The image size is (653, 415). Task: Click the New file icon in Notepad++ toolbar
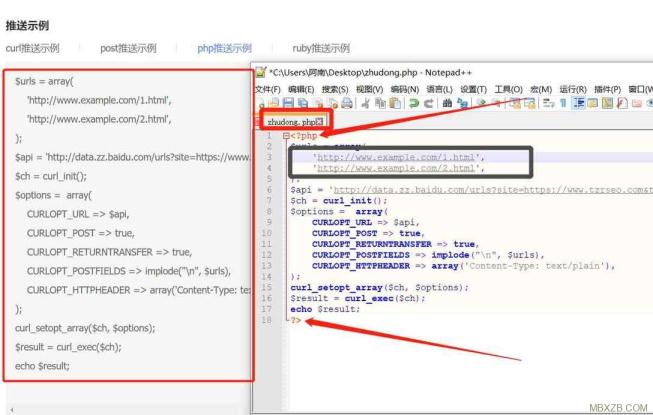[261, 103]
